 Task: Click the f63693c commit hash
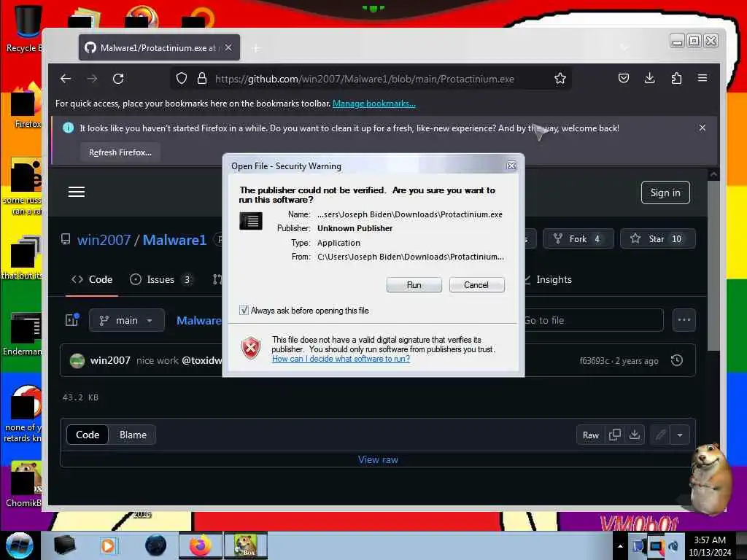[x=594, y=361]
